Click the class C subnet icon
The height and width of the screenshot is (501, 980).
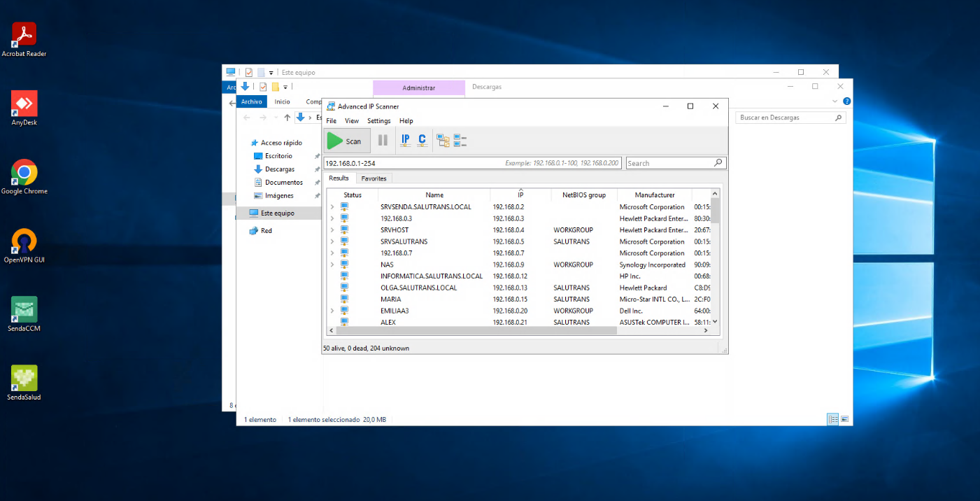pos(422,141)
